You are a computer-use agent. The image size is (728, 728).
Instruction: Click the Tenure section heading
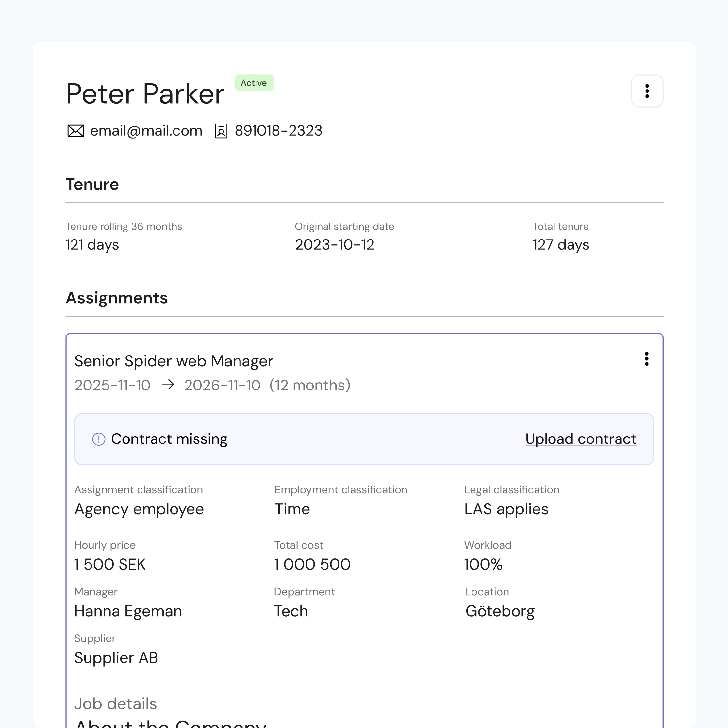pyautogui.click(x=92, y=184)
